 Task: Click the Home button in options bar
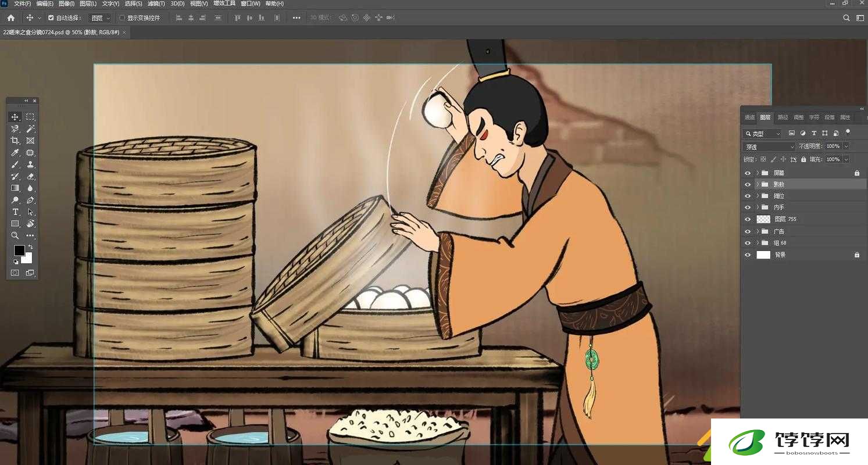point(10,18)
